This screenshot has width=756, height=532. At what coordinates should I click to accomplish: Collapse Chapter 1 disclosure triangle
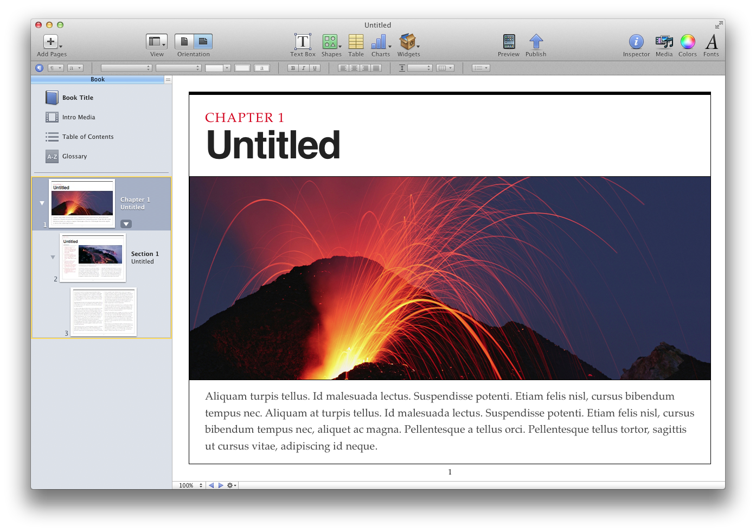[42, 203]
